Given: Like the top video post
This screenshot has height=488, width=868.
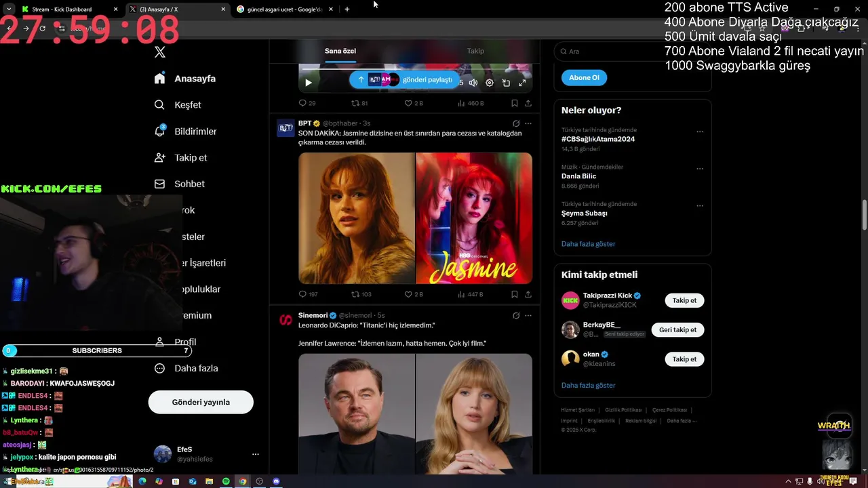Looking at the screenshot, I should click(414, 103).
